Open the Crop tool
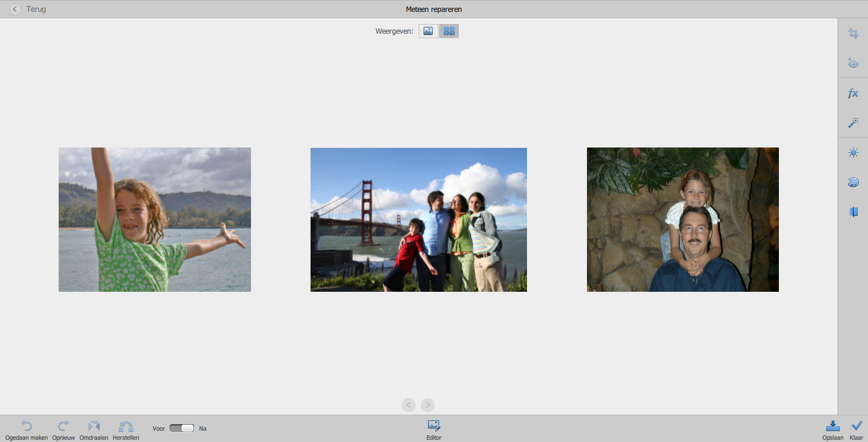Image resolution: width=868 pixels, height=442 pixels. 853,33
